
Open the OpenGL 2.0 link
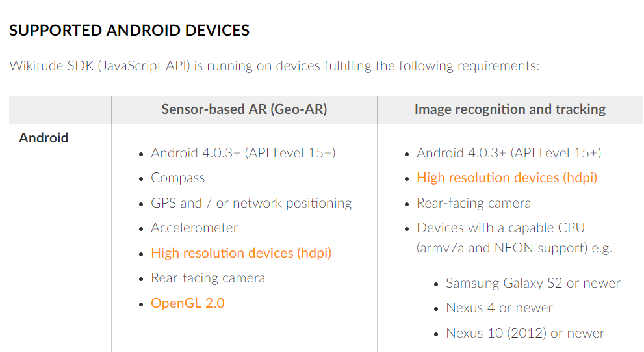coord(188,303)
